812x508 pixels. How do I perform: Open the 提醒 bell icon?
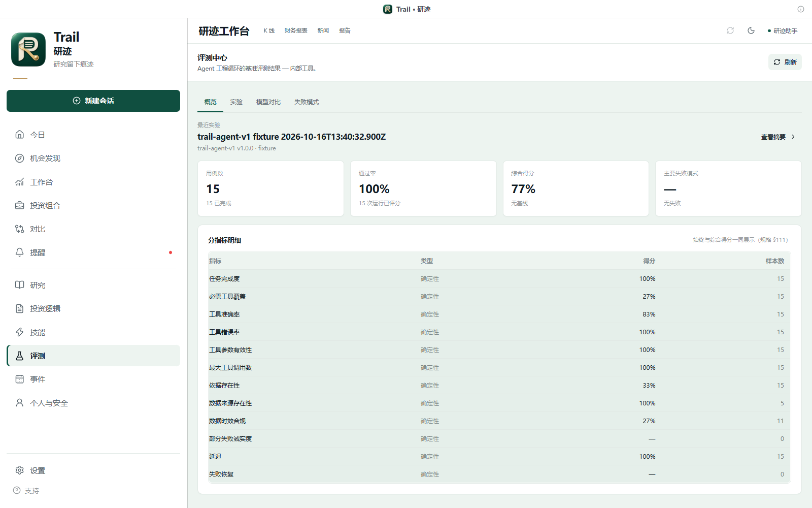pyautogui.click(x=19, y=252)
